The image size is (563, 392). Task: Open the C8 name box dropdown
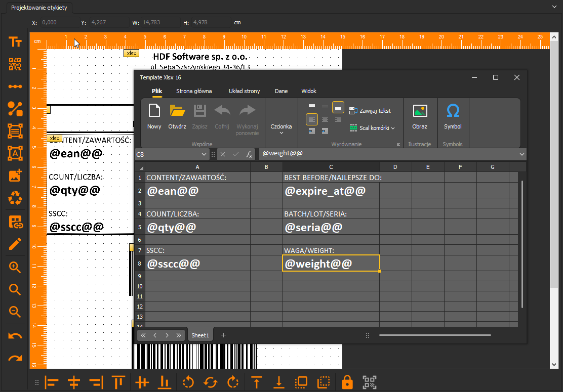(204, 154)
